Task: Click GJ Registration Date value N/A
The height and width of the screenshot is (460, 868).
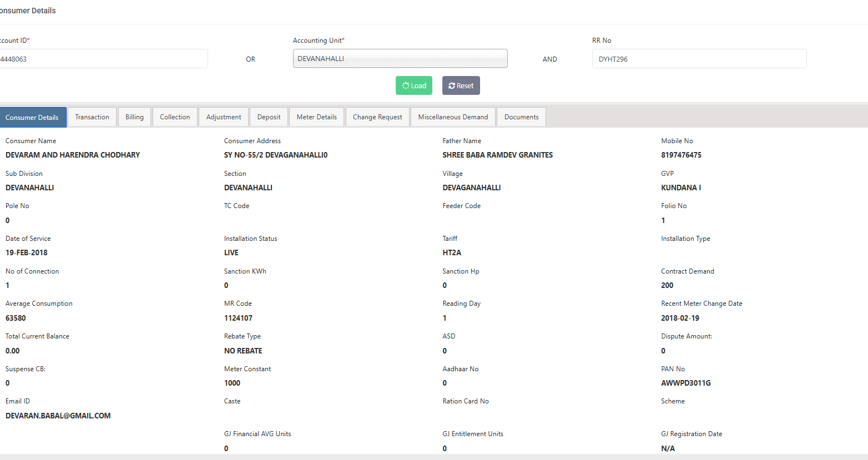Action: pyautogui.click(x=668, y=448)
